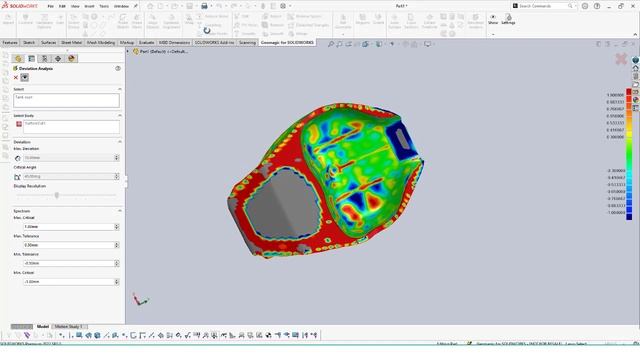This screenshot has width=640, height=360.
Task: Select the Model bottom tab
Action: click(x=43, y=327)
